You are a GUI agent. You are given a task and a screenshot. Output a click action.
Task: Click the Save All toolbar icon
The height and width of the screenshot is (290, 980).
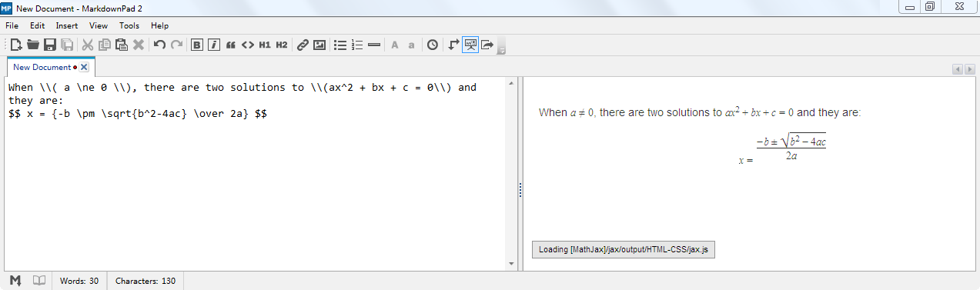[x=67, y=45]
